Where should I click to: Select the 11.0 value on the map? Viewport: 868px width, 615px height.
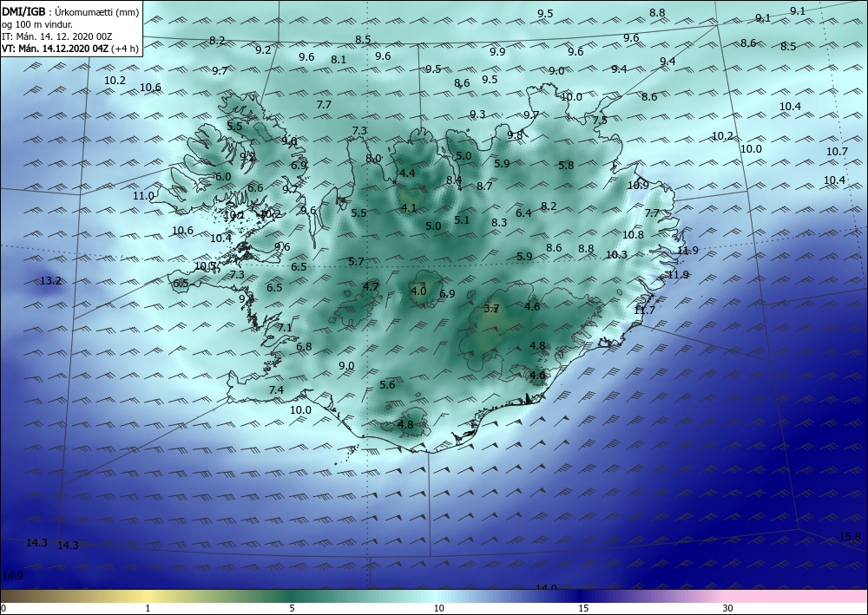point(143,196)
